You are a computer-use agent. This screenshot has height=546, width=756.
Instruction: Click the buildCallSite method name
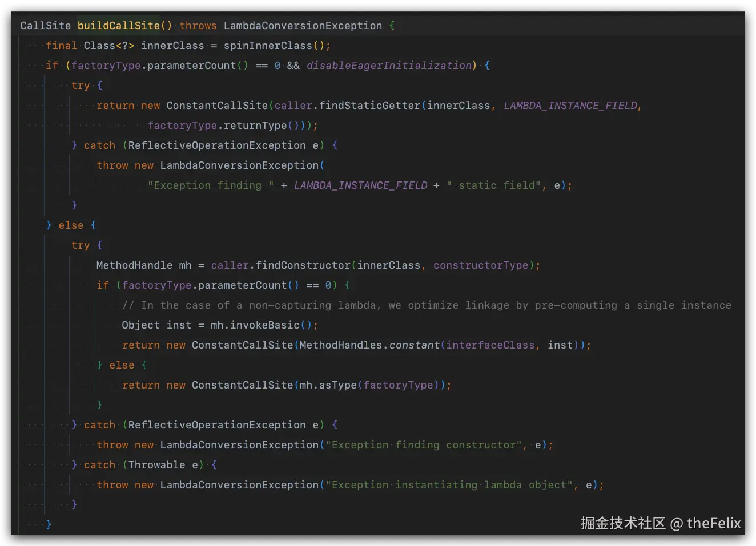[x=119, y=26]
